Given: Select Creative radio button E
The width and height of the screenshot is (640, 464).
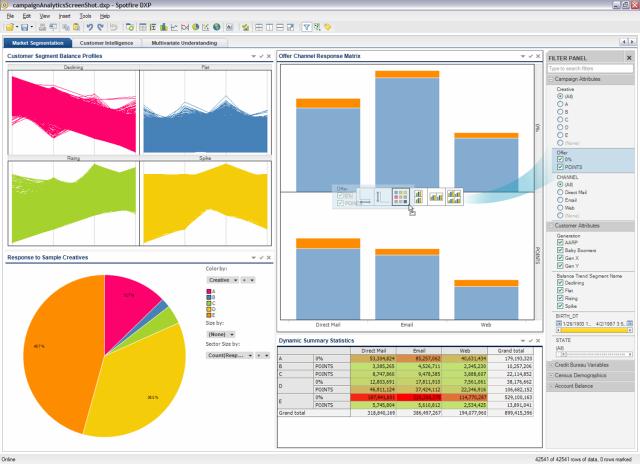Looking at the screenshot, I should pos(560,135).
